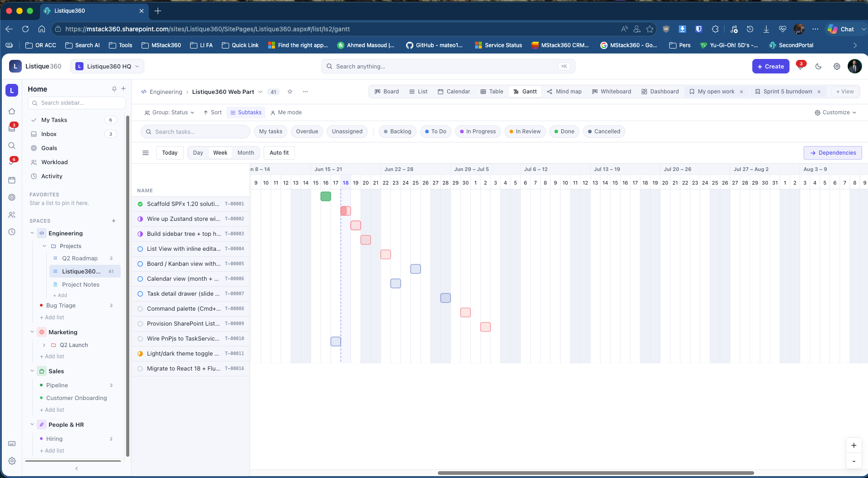This screenshot has width=868, height=478.
Task: Toggle the My tasks filter chip
Action: 270,132
